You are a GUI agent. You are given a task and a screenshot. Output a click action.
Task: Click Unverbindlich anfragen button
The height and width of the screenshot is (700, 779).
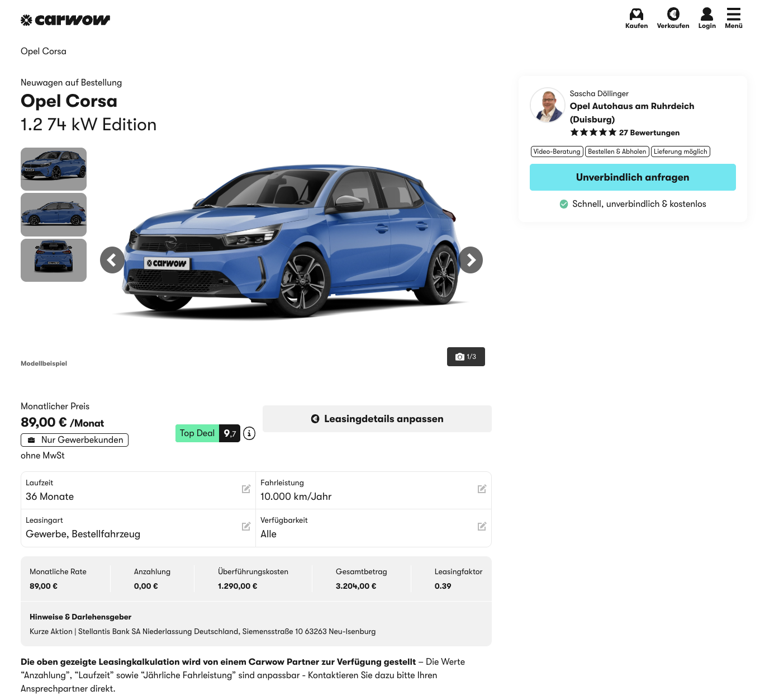point(632,177)
